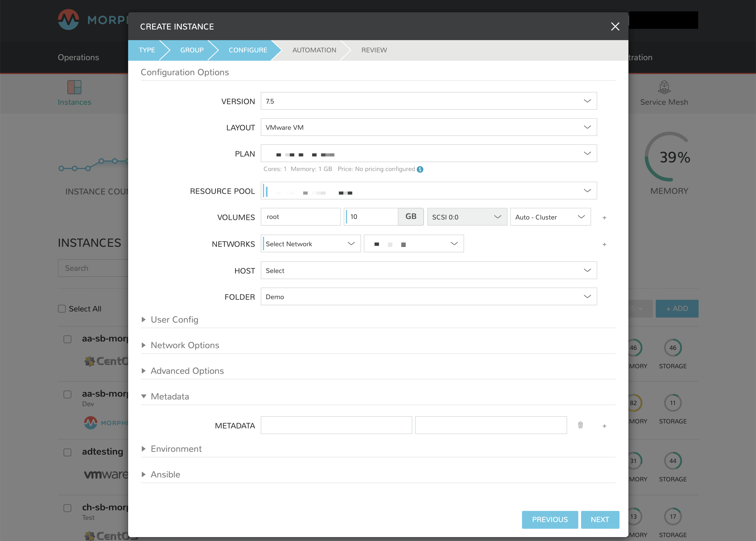Viewport: 756px width, 541px height.
Task: Open the Version dropdown
Action: pyautogui.click(x=428, y=101)
